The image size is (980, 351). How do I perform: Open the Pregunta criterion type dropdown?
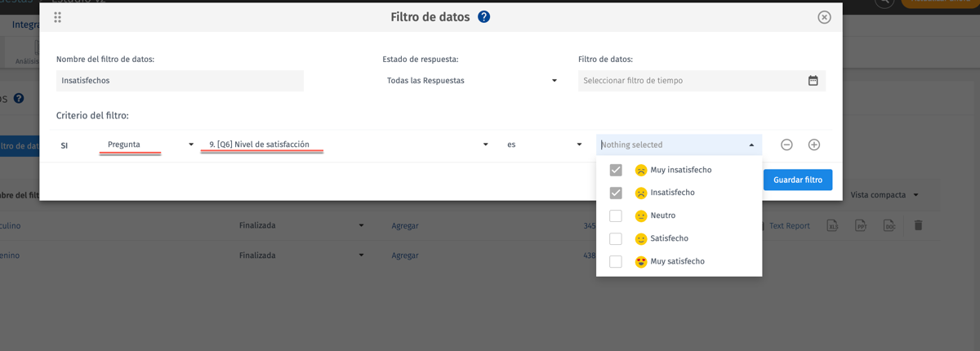coord(150,144)
